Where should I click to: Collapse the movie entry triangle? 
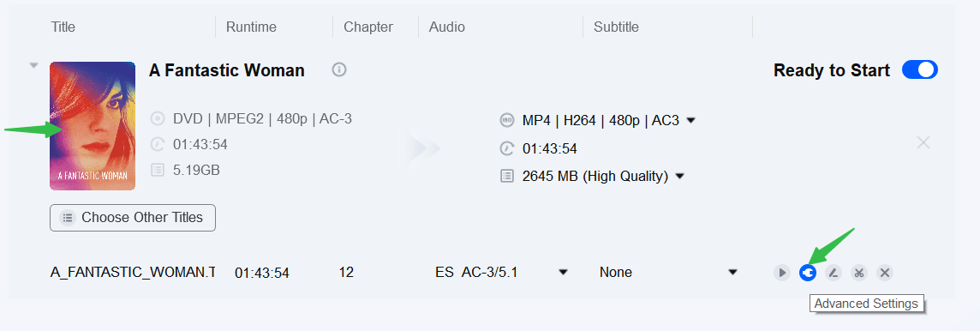click(x=34, y=65)
